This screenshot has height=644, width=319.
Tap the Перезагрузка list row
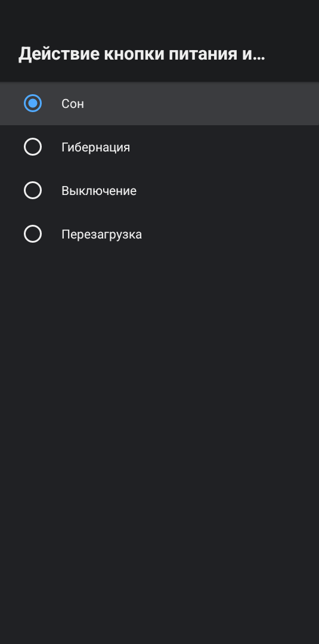tap(159, 234)
